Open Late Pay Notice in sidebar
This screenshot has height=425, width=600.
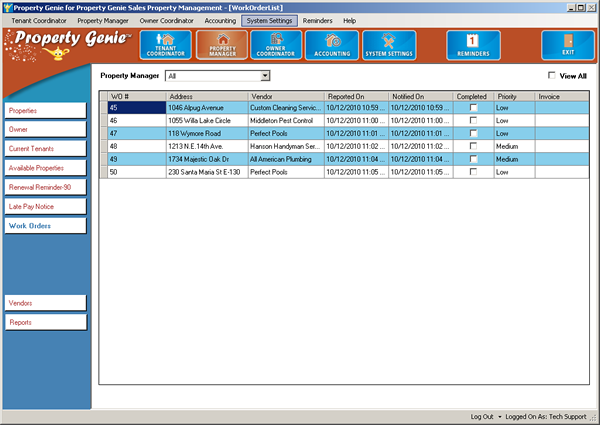(x=45, y=207)
